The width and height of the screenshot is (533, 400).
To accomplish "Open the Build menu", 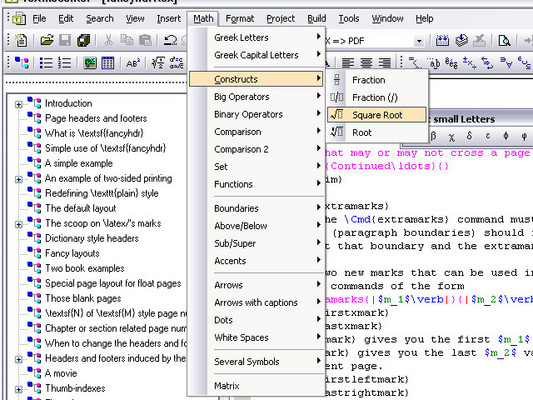I will [x=316, y=19].
